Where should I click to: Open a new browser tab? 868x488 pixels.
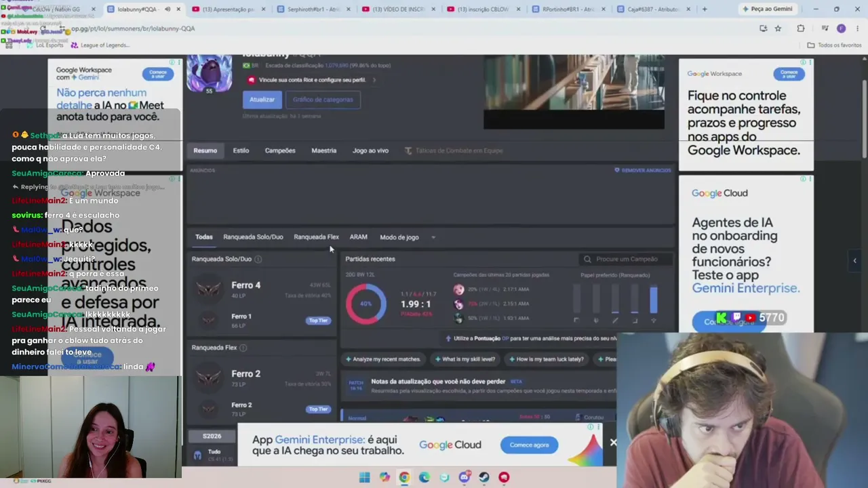click(705, 9)
